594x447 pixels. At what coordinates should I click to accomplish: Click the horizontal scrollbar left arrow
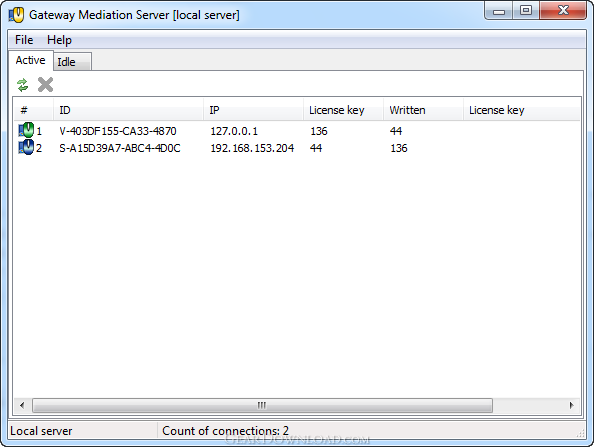[22, 405]
